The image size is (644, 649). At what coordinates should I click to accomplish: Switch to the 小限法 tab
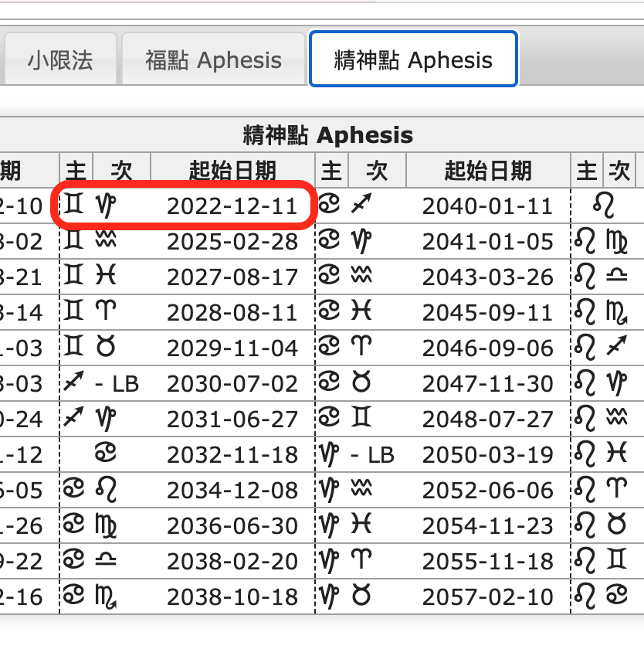coord(59,60)
